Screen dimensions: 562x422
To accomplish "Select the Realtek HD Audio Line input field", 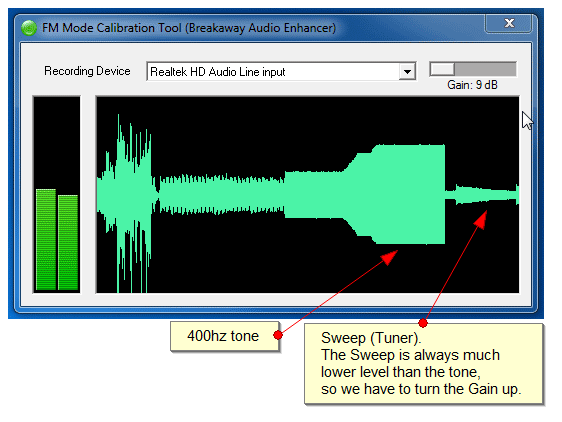I will pos(281,71).
